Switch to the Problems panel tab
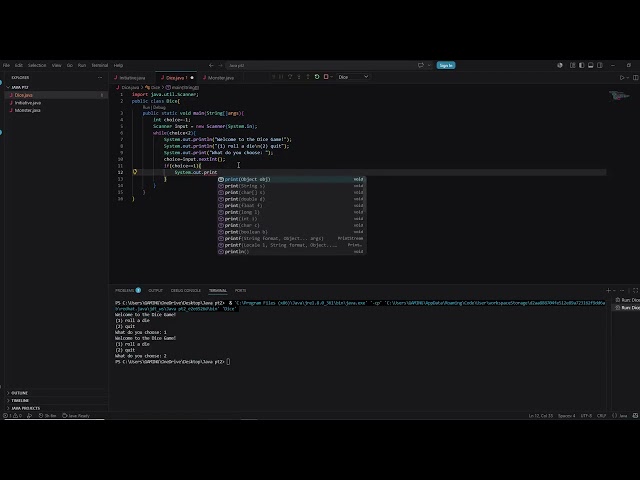 pyautogui.click(x=128, y=290)
